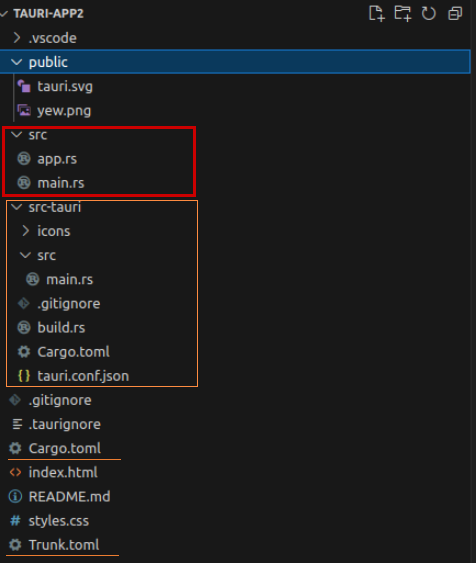Click the purple tauri.svg file icon

[24, 86]
